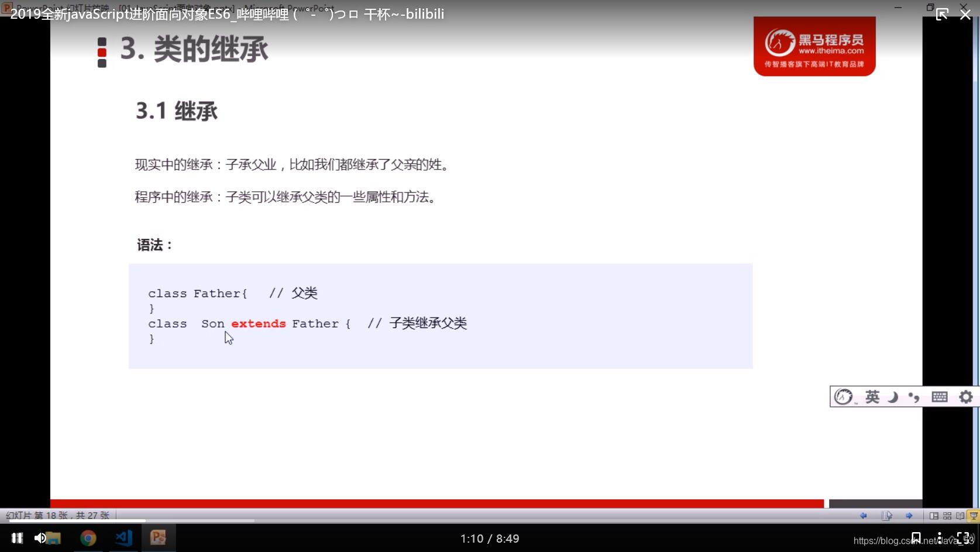Toggle fullscreen mode for the player

962,538
